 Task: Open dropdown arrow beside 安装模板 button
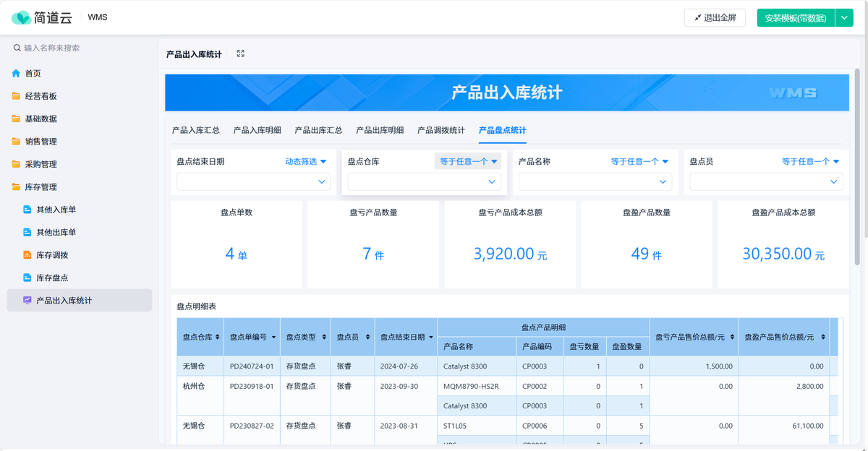click(x=844, y=18)
